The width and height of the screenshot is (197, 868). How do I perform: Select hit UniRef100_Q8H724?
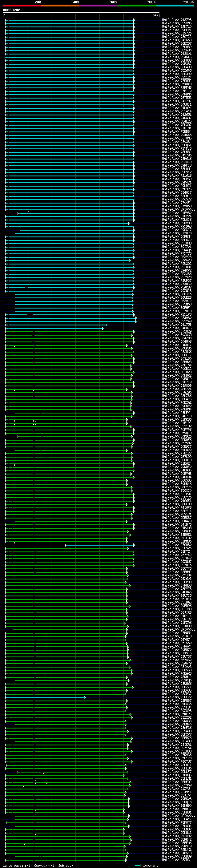click(177, 389)
